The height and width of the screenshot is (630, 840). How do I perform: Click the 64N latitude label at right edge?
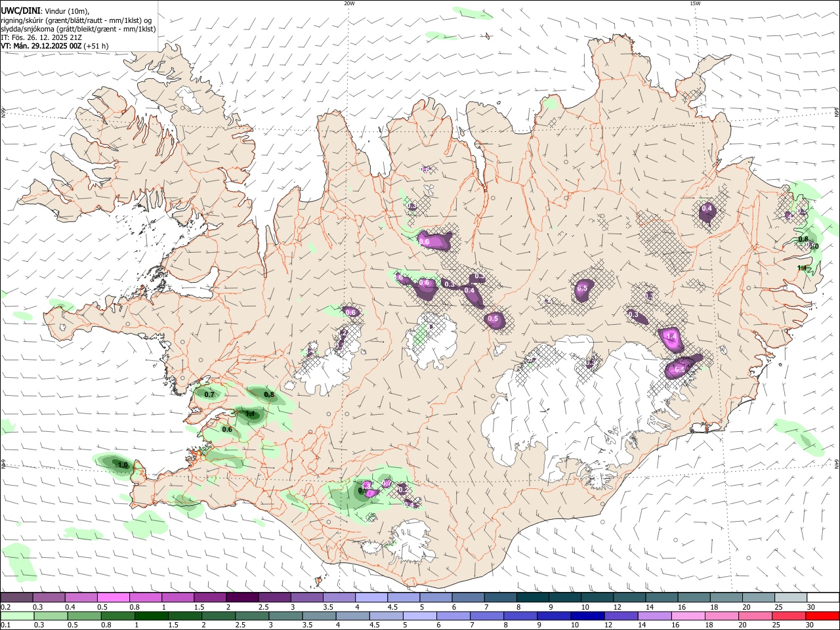tap(837, 463)
